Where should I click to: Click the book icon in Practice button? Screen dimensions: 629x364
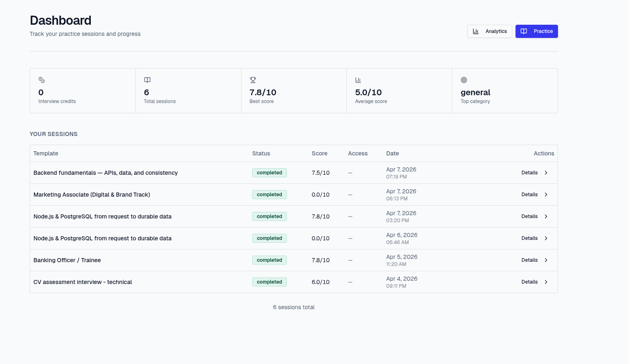point(524,31)
